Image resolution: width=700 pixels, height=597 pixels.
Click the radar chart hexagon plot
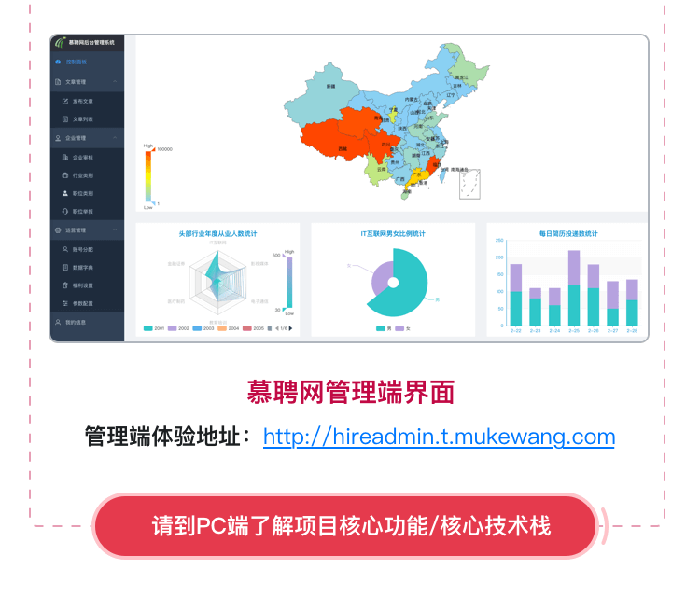tap(217, 282)
